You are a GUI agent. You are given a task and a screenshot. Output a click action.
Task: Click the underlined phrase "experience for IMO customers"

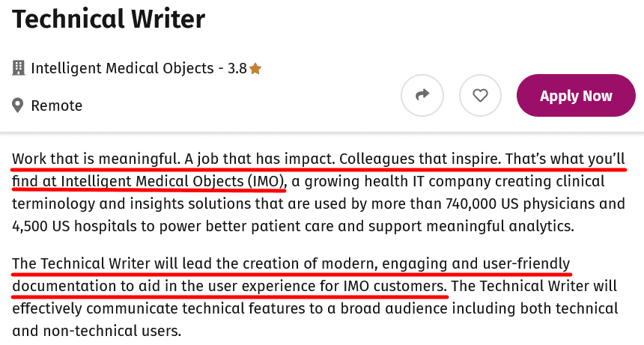(x=359, y=286)
